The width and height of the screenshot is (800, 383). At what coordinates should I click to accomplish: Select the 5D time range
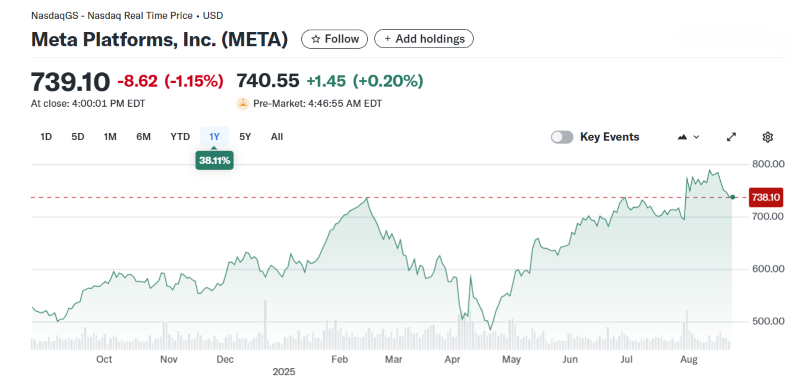(x=78, y=137)
